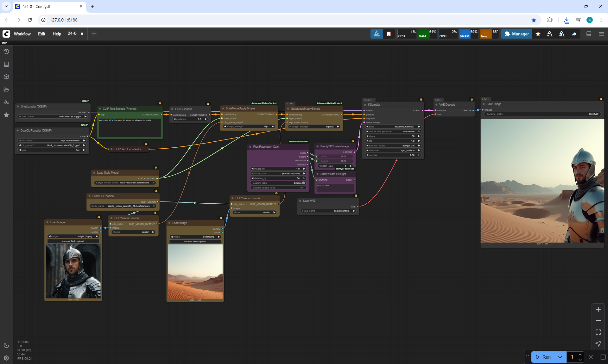This screenshot has height=364, width=608.
Task: Open the Help menu
Action: tap(57, 34)
